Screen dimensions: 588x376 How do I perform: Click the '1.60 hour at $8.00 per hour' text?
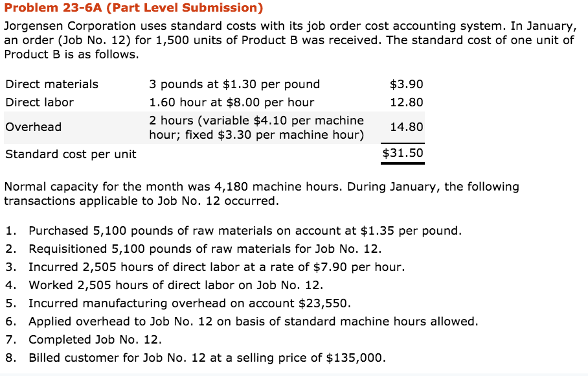(x=231, y=102)
